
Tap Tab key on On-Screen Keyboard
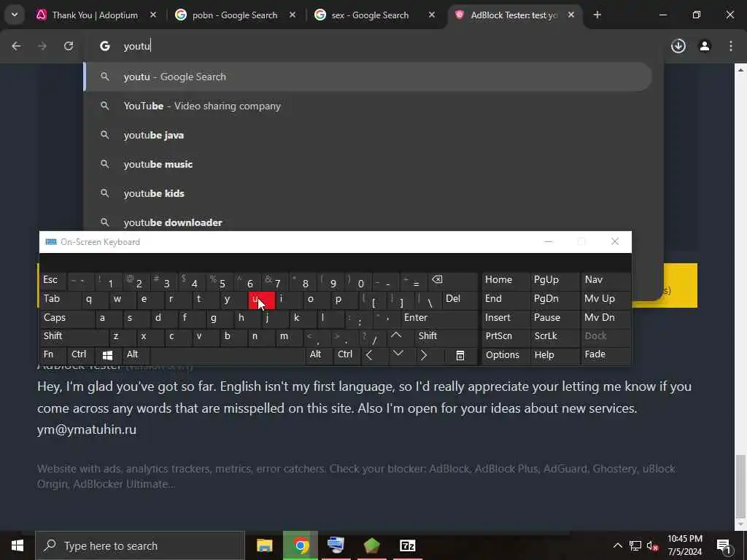60,300
